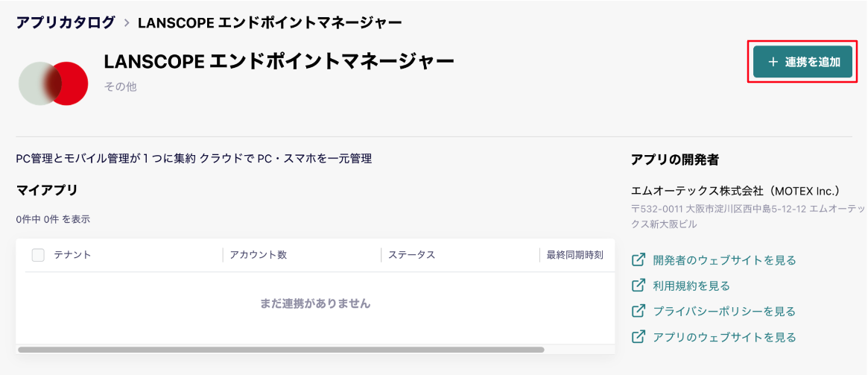Click external-link icon beside 利用規約を見る
Image resolution: width=868 pixels, height=375 pixels.
(639, 286)
